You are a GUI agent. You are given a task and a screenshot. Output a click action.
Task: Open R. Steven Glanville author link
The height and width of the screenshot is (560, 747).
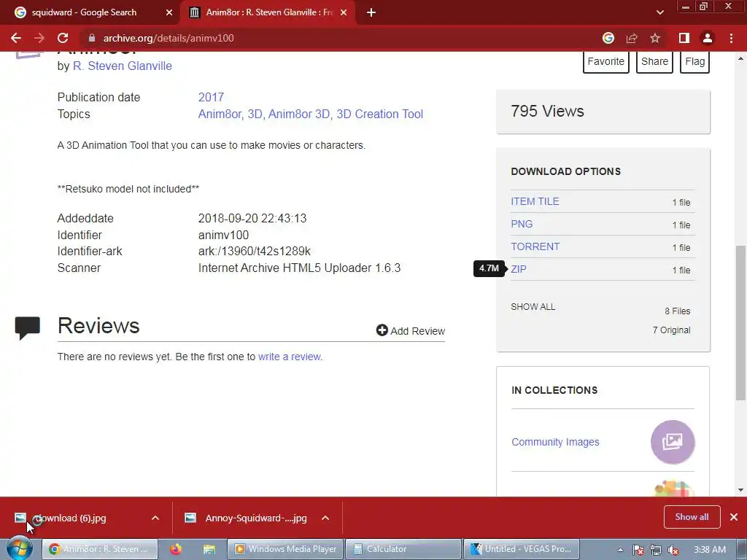click(123, 66)
